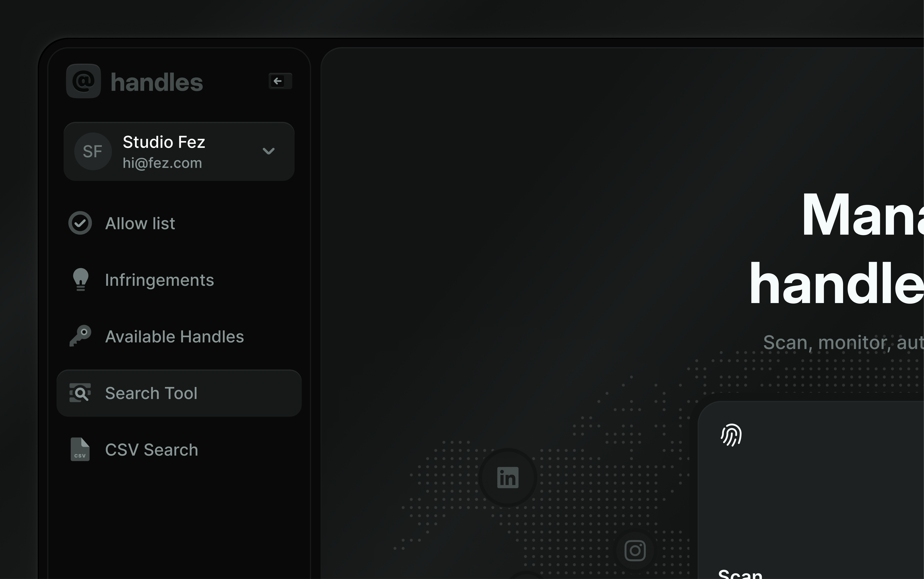
Task: Click the @ handles logo icon
Action: click(x=83, y=81)
